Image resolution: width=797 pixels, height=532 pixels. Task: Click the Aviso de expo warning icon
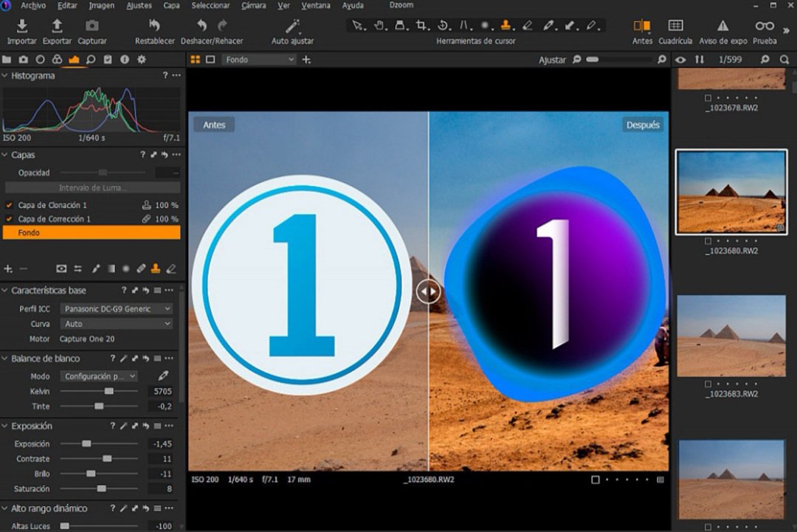coord(722,27)
